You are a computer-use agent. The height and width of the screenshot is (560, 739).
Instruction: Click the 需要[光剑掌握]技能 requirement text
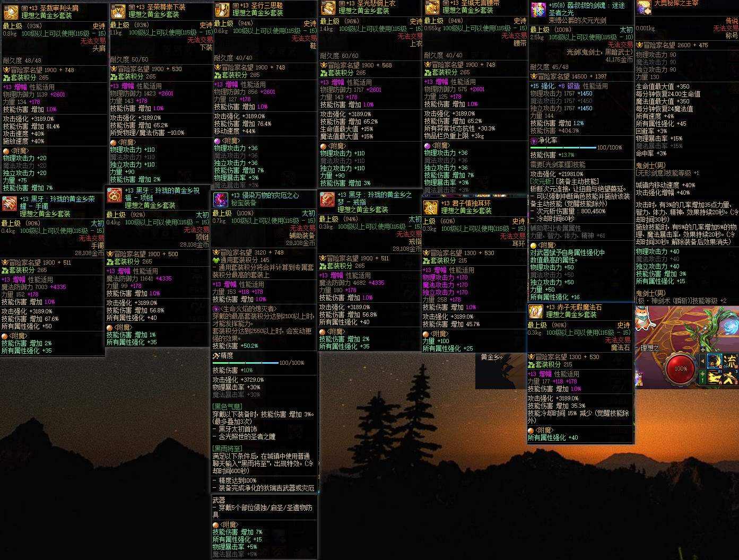click(558, 164)
